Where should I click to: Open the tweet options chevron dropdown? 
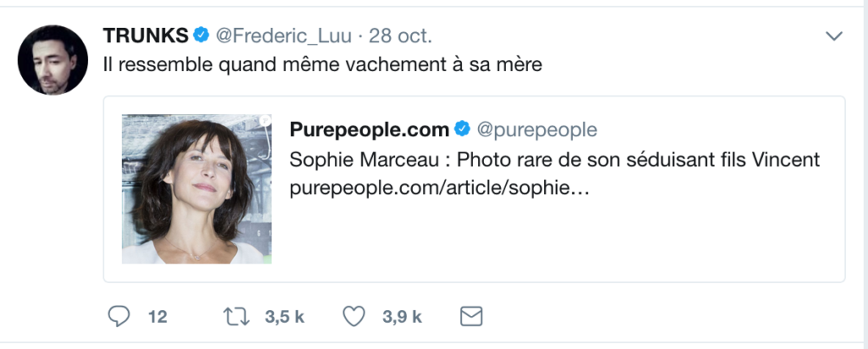(x=834, y=36)
